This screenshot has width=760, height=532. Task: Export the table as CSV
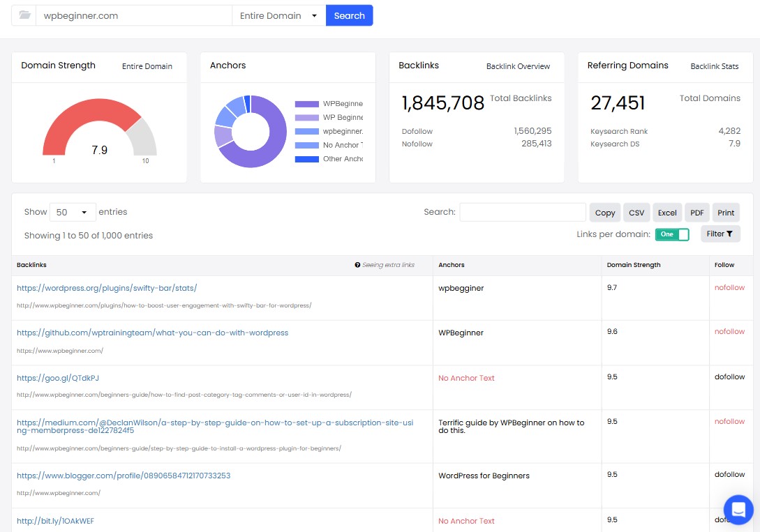(636, 213)
